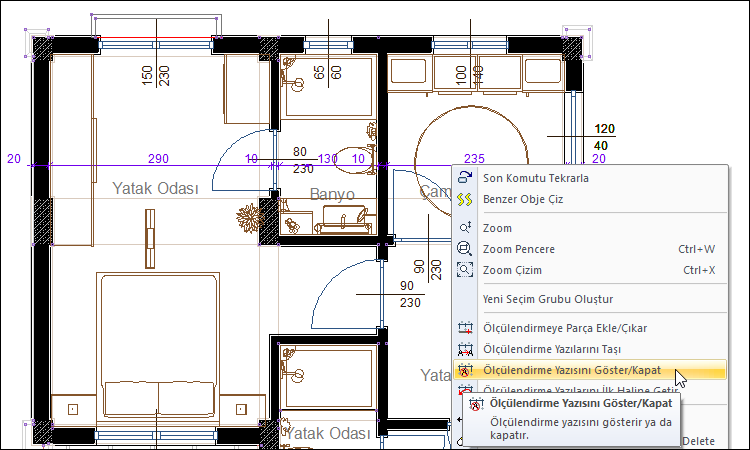Select Ölçülendirme Yazılarını Taşı entry

click(x=590, y=349)
